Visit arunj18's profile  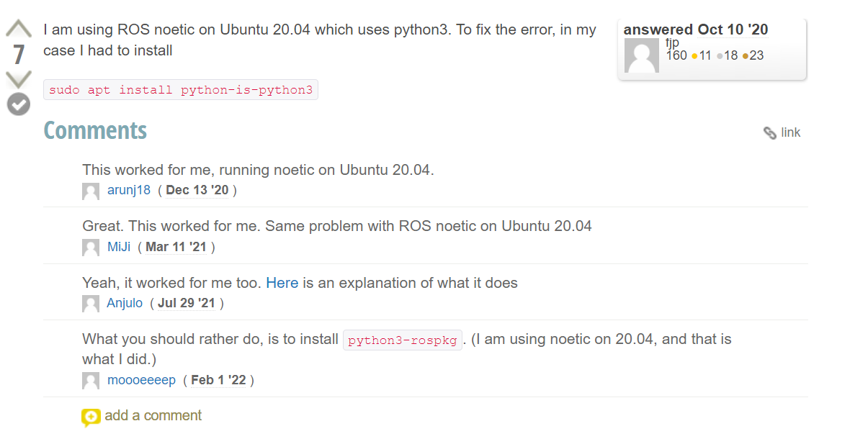pyautogui.click(x=129, y=190)
